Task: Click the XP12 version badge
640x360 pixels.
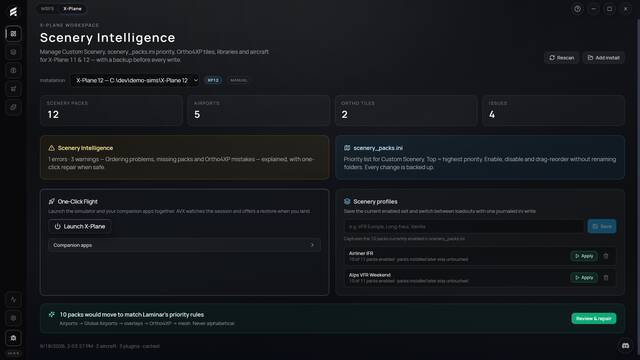Action: [213, 80]
